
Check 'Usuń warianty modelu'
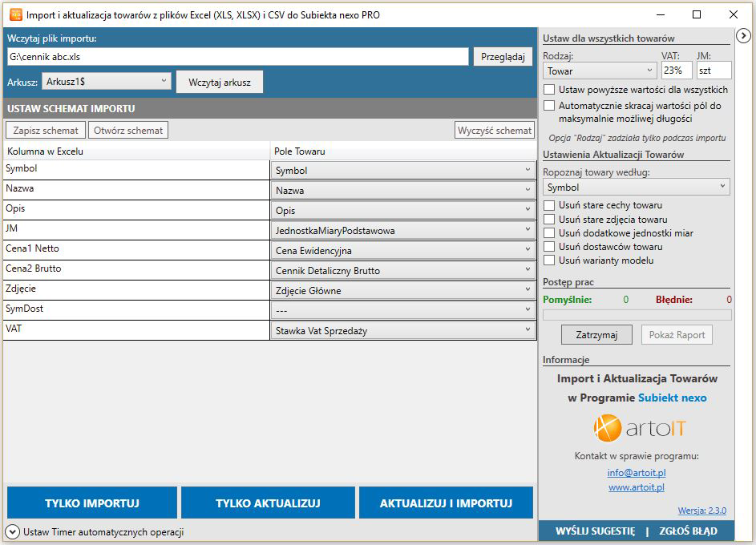549,260
